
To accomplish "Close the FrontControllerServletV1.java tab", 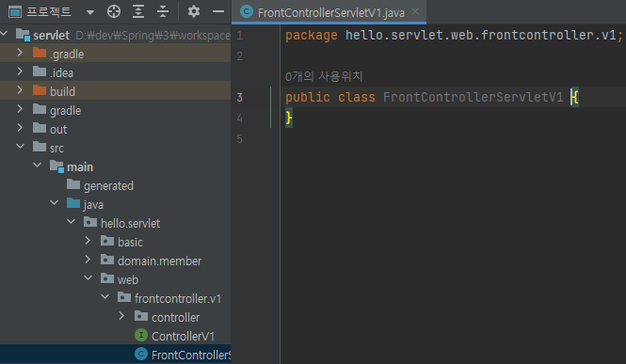I will 415,11.
